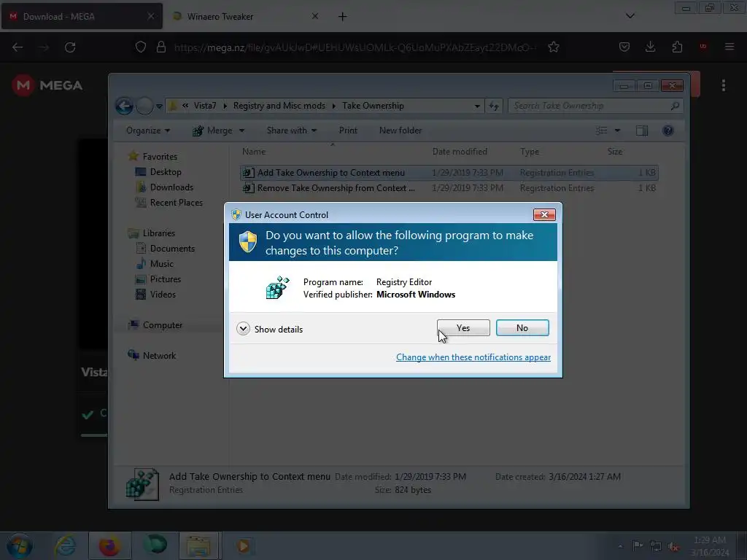Click the mega.nz URL address field
The height and width of the screenshot is (560, 747).
(355, 47)
